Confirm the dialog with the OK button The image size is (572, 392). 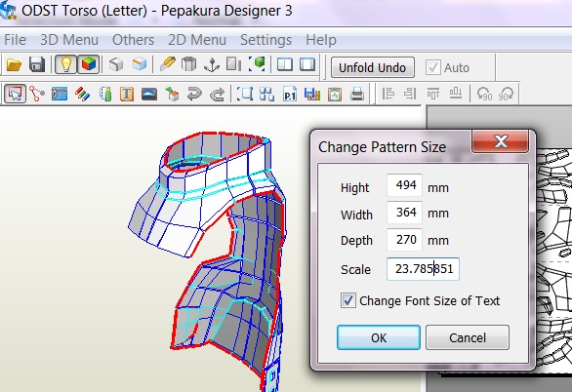tap(379, 337)
